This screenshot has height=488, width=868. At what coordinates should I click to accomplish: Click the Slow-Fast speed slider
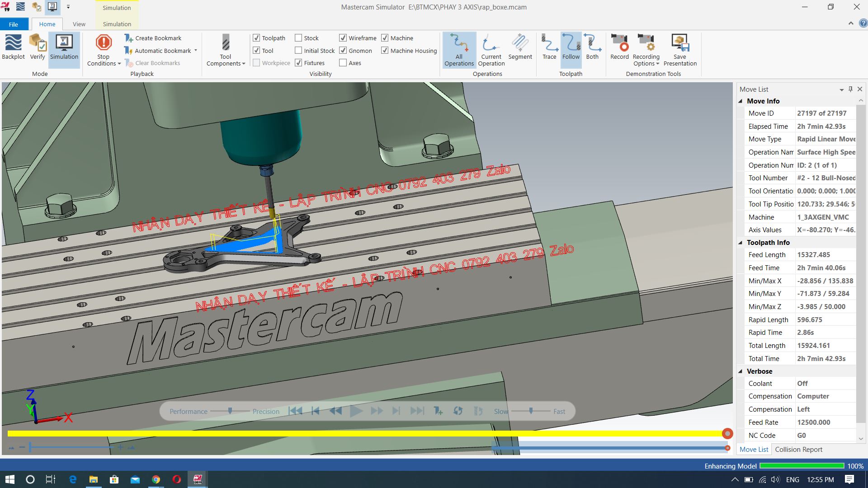[x=531, y=411]
